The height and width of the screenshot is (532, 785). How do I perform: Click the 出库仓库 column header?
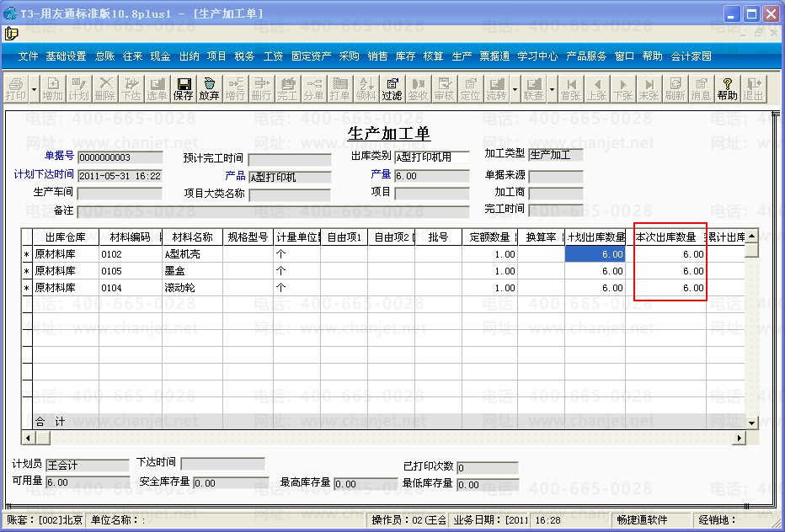click(x=66, y=237)
